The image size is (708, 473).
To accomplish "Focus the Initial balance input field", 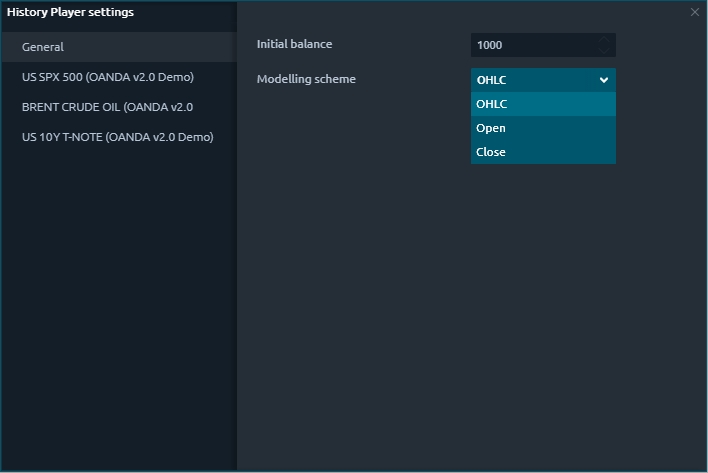I will pos(530,45).
